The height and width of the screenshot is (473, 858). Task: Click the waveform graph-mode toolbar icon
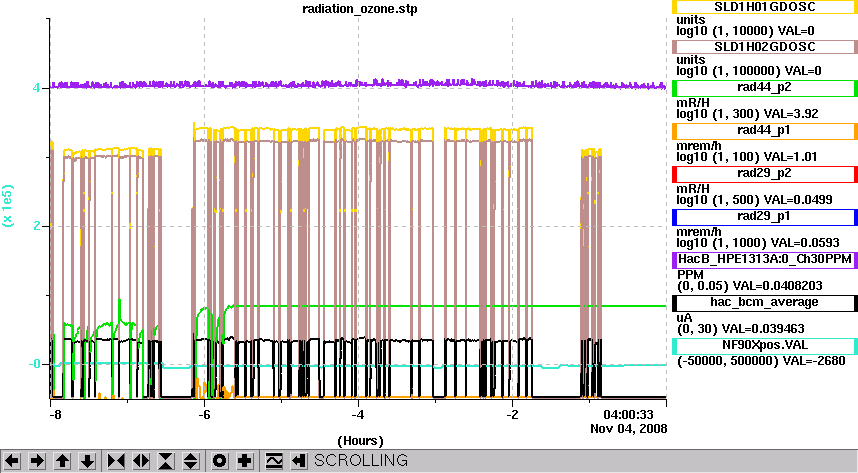click(274, 461)
